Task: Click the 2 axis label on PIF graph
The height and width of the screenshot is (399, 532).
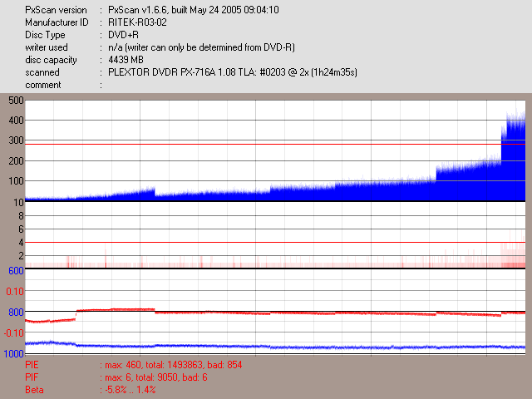Action: [21, 256]
